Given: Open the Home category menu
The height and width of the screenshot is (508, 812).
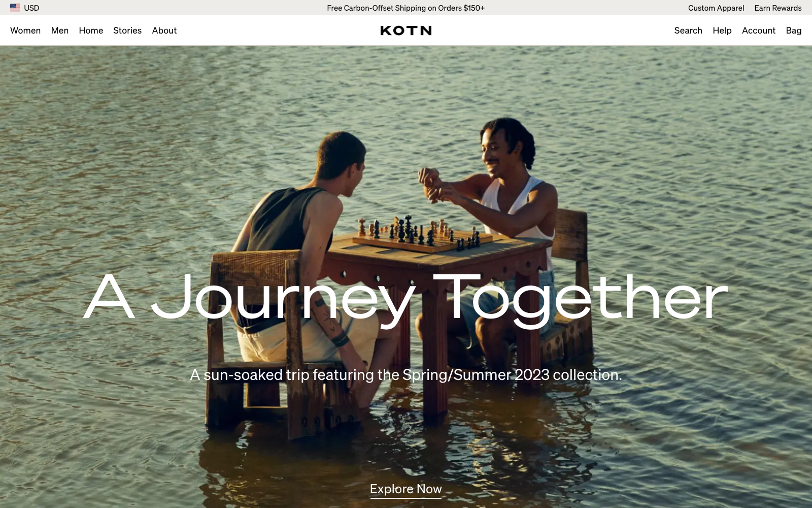Looking at the screenshot, I should click(91, 30).
